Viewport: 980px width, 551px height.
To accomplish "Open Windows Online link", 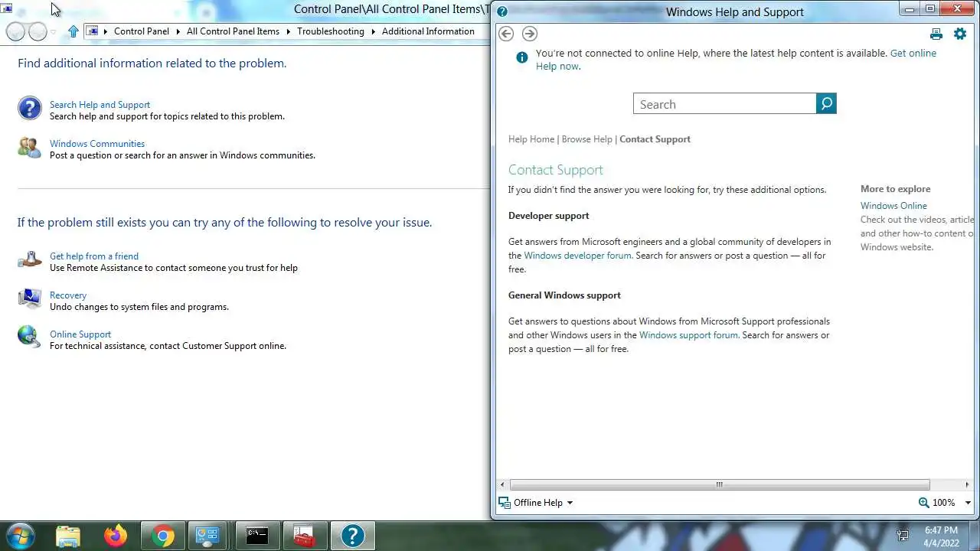I will pyautogui.click(x=893, y=206).
